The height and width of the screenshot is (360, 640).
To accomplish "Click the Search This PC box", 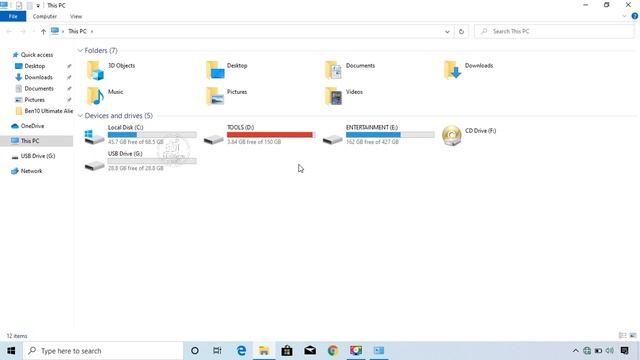I will (554, 31).
